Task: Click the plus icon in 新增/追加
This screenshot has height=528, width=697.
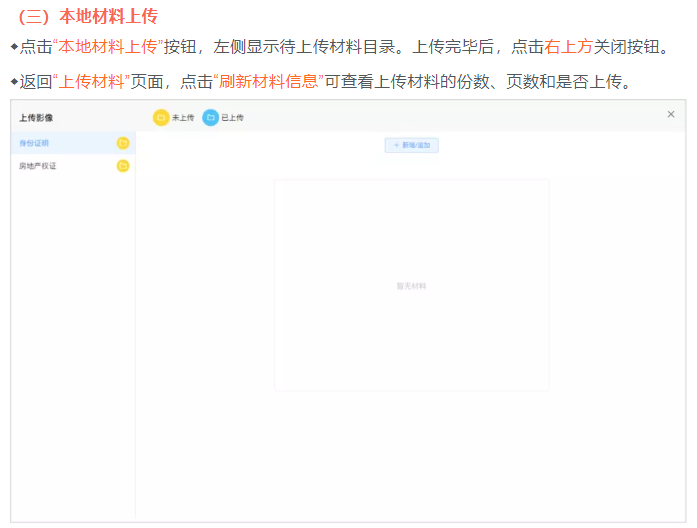Action: (396, 146)
